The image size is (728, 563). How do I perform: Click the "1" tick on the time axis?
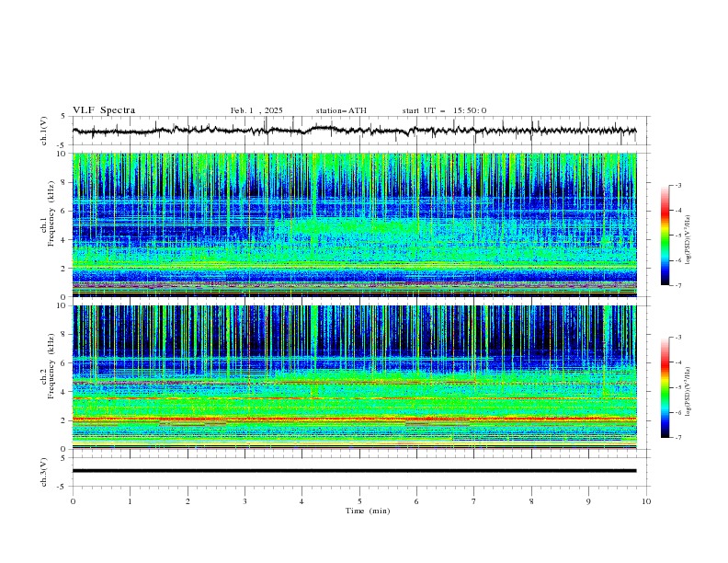click(x=130, y=501)
